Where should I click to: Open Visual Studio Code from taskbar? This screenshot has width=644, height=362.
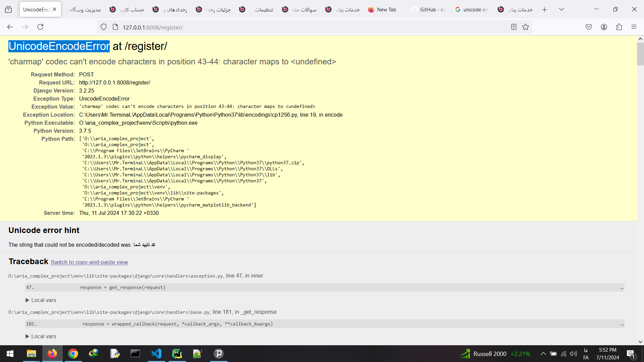[156, 354]
